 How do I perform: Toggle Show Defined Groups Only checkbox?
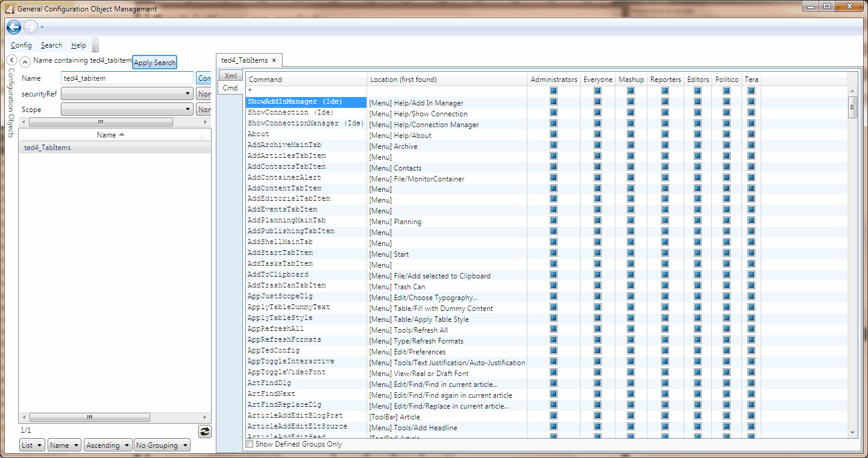[x=250, y=444]
